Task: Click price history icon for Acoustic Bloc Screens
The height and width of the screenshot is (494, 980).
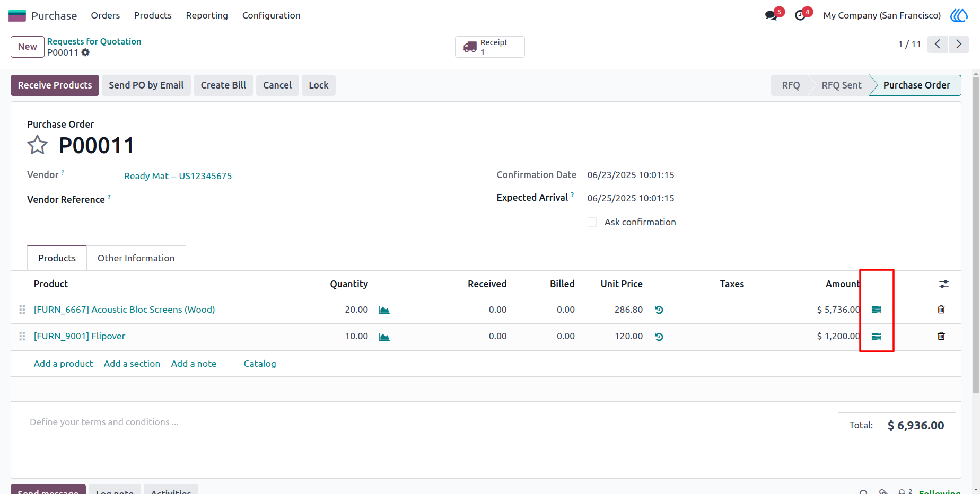Action: pyautogui.click(x=659, y=310)
